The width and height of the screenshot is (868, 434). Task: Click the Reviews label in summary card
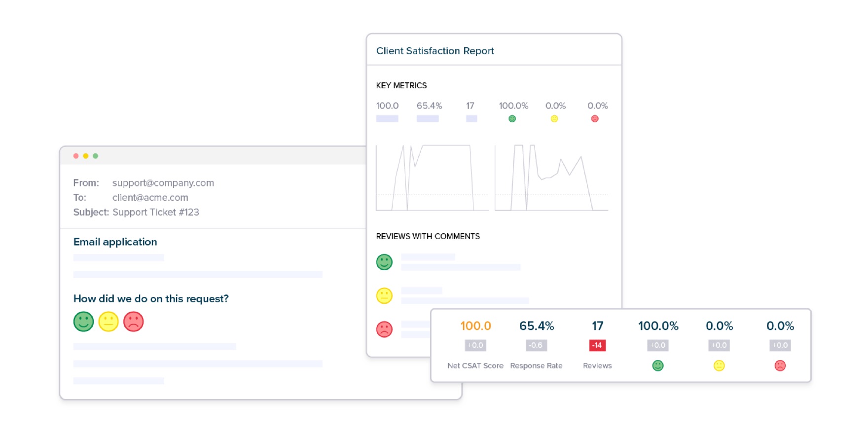point(597,365)
